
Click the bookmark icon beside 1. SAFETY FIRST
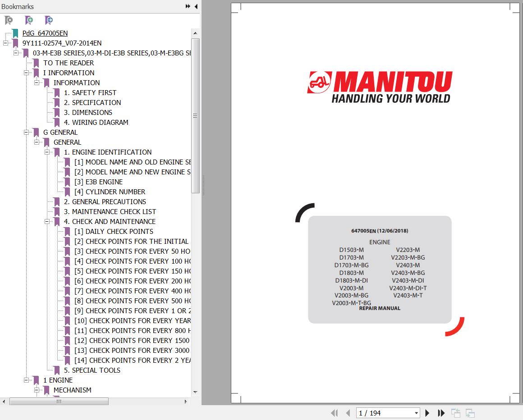pos(57,93)
